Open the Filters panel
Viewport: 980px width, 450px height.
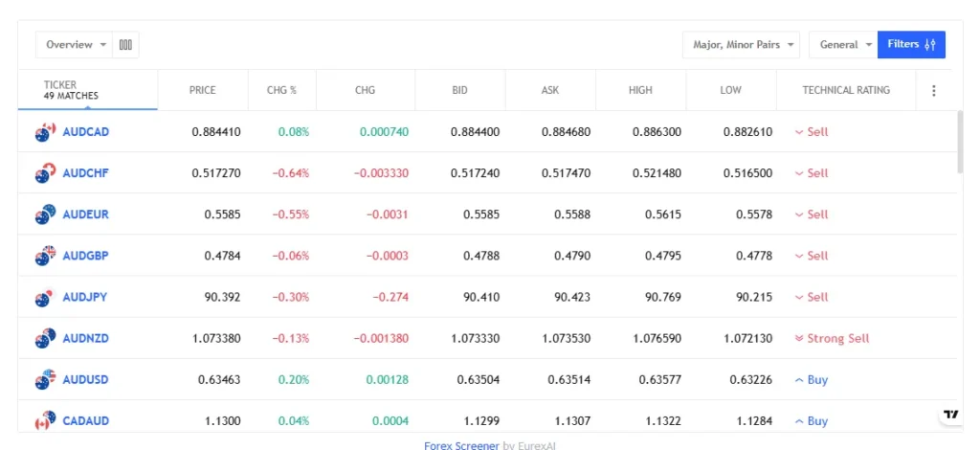pyautogui.click(x=911, y=45)
